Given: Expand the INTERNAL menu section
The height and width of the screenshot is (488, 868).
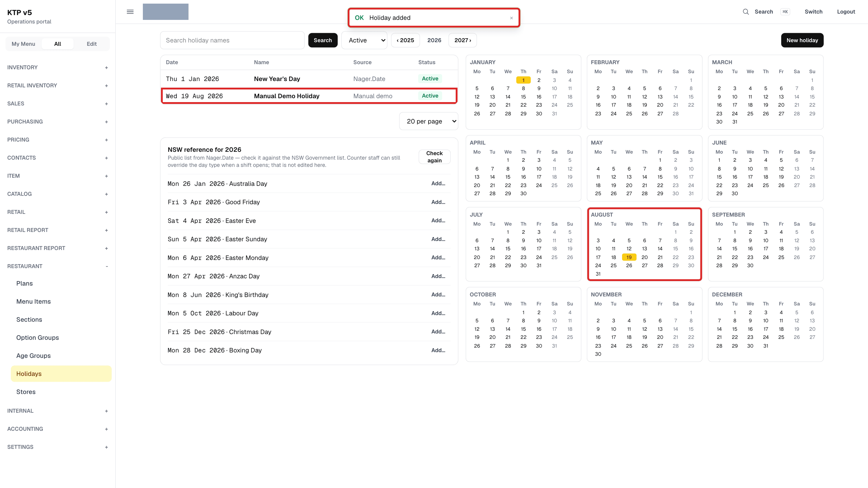Looking at the screenshot, I should pos(58,411).
